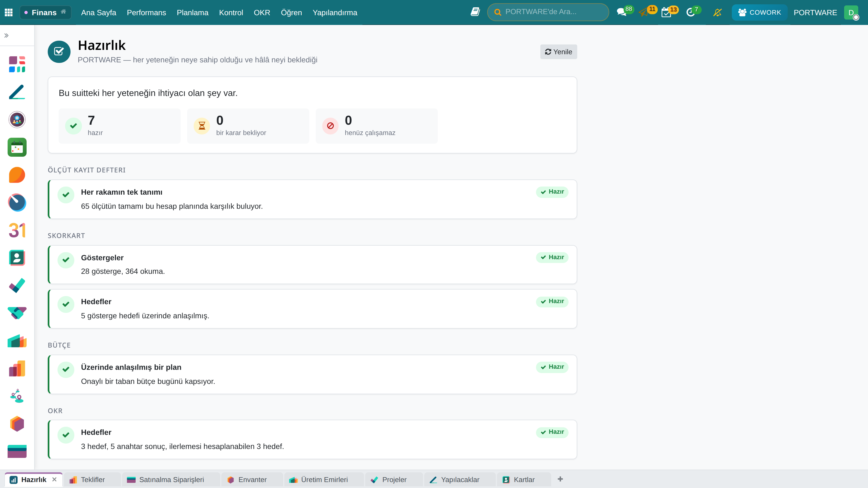Open the Kontrol menu
This screenshot has height=488, width=868.
pyautogui.click(x=231, y=12)
